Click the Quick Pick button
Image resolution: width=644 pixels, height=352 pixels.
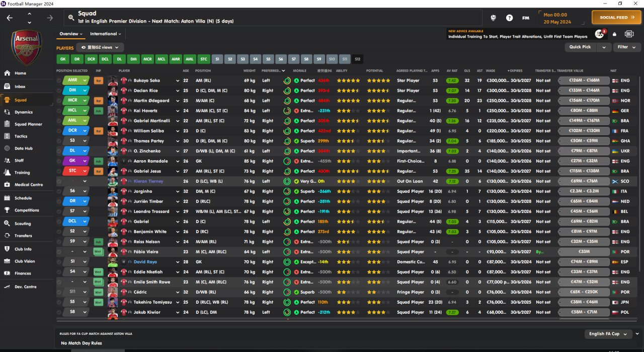(x=580, y=47)
